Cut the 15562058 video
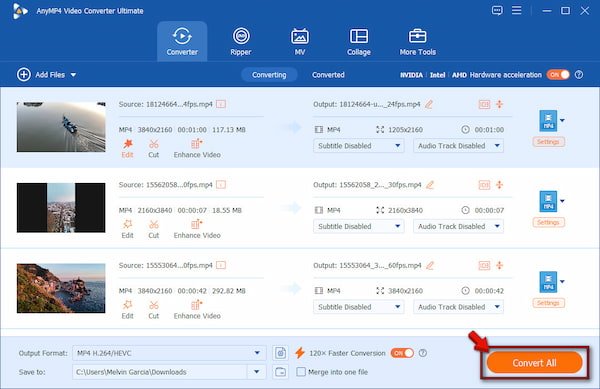 click(153, 229)
